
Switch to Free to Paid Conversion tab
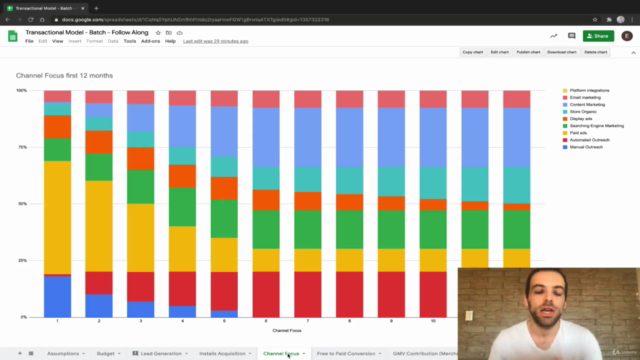pos(346,353)
